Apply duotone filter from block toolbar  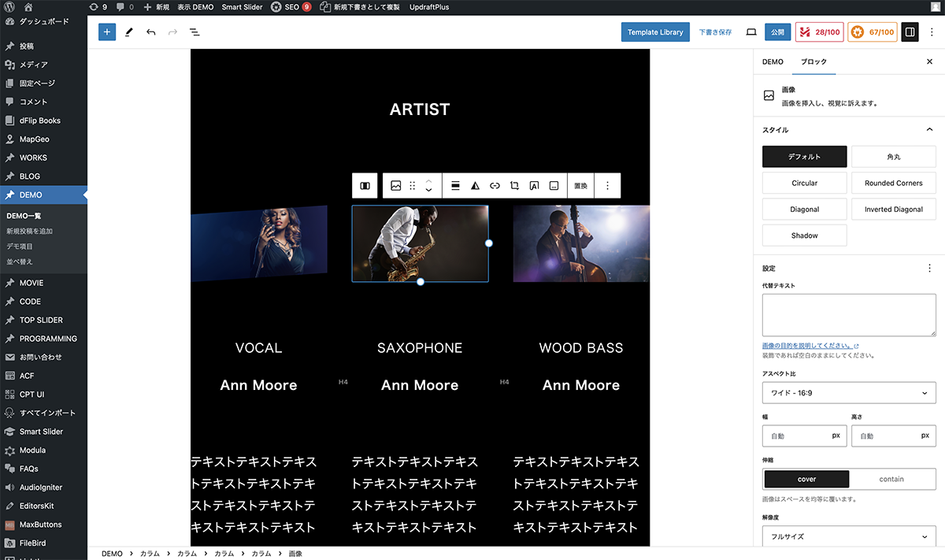475,186
